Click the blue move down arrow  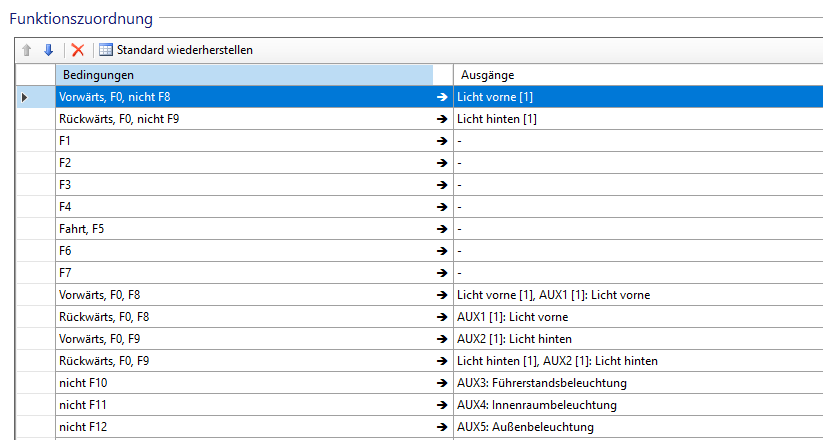[x=48, y=50]
